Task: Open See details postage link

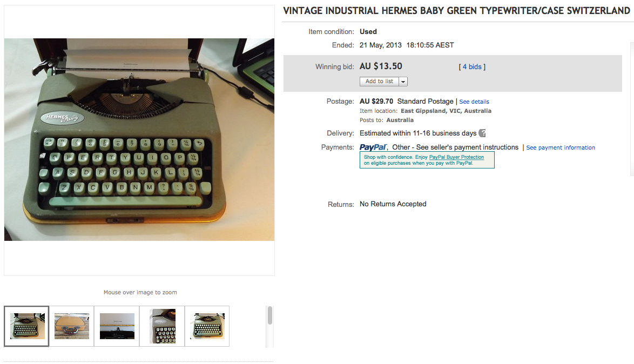Action: click(x=474, y=102)
